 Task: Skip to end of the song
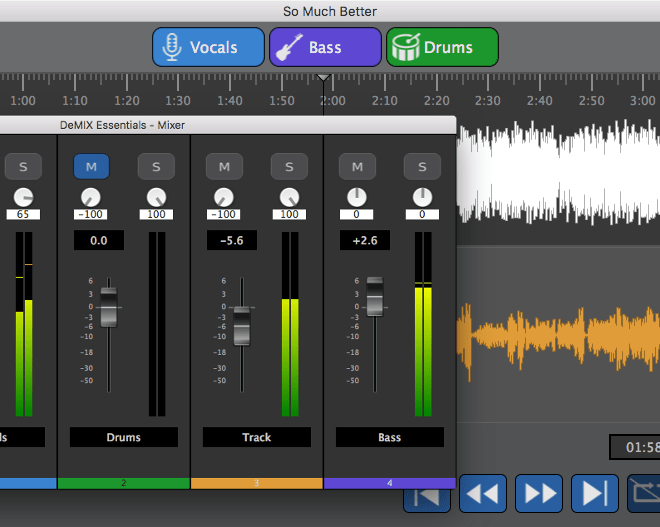pos(595,493)
